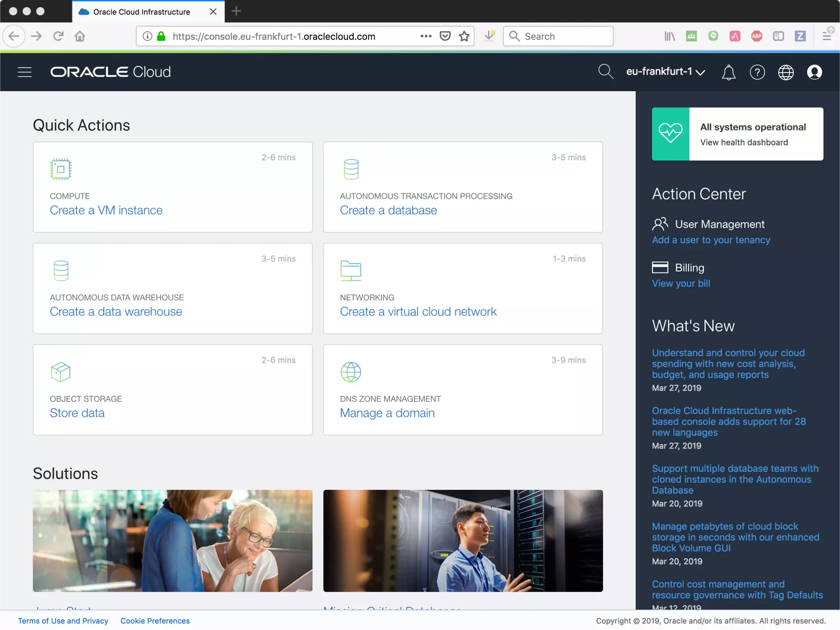Expand the eu-frankfurt-1 region dropdown
The width and height of the screenshot is (840, 630).
(x=665, y=72)
